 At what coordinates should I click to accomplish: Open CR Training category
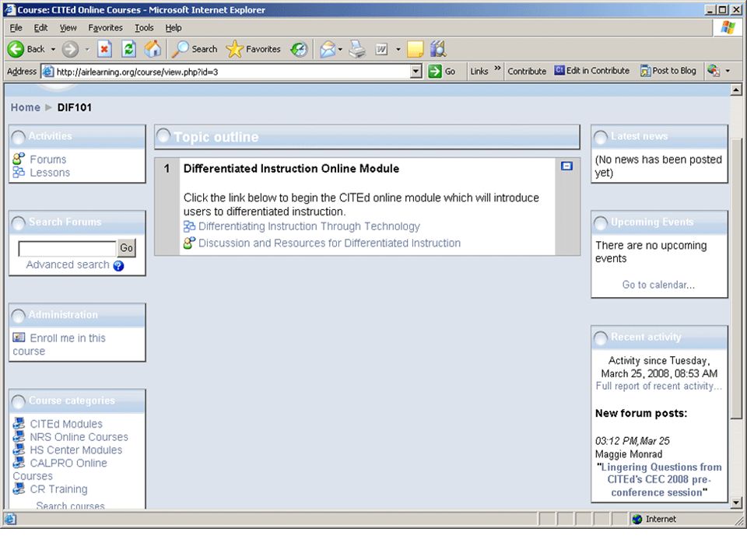(x=58, y=489)
